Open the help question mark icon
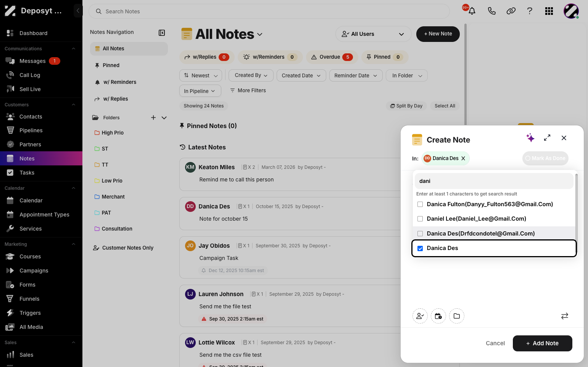Screen dimensions: 588x367 click(x=530, y=11)
